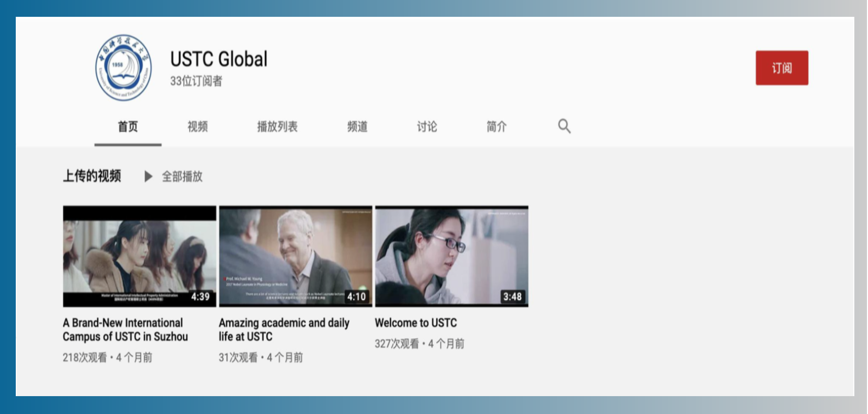Click the 33位订阅者 subscriber count
868x414 pixels.
click(196, 81)
